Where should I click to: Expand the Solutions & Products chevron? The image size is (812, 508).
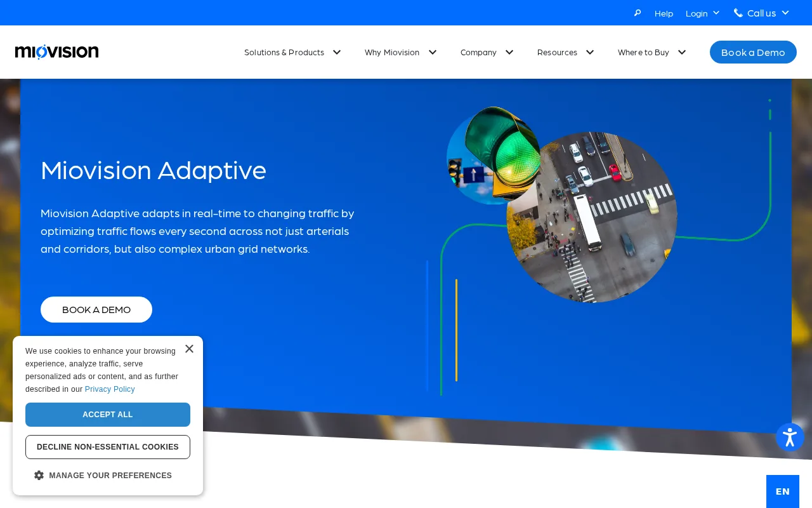337,52
